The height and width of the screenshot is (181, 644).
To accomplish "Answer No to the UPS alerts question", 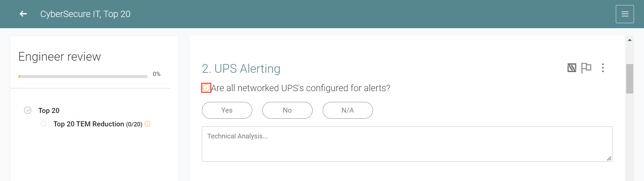I will point(287,110).
